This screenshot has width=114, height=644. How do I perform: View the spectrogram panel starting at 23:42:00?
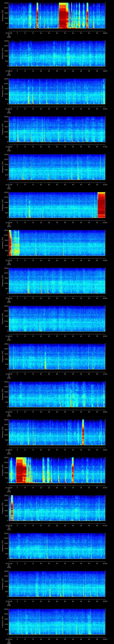tap(57, 205)
